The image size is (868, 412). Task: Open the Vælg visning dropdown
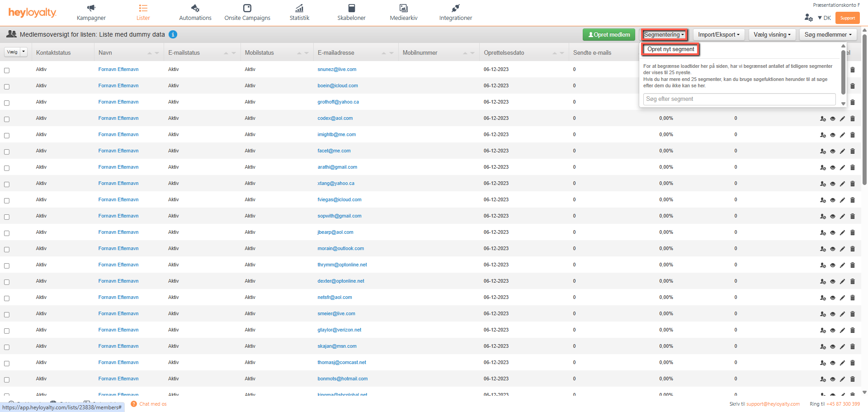[772, 35]
